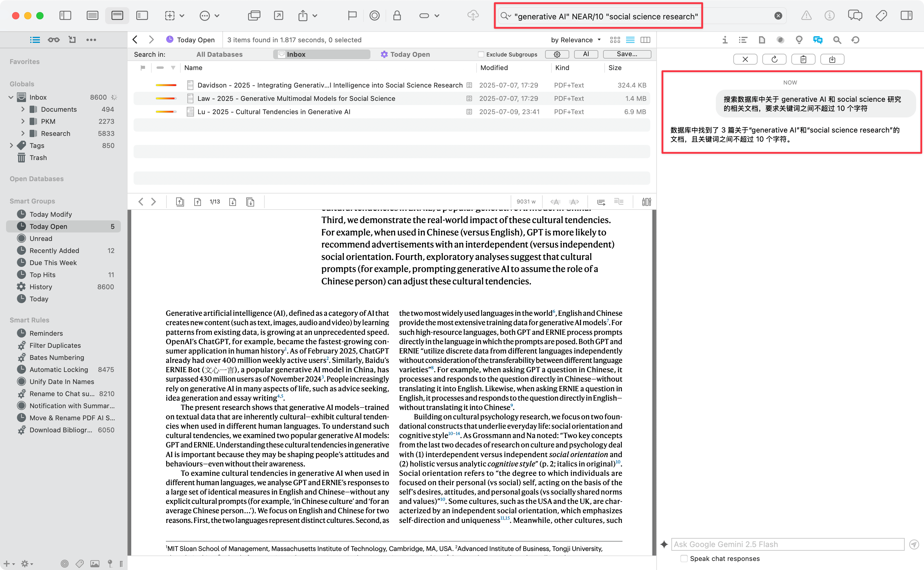Enable Speak chat responses
Image resolution: width=924 pixels, height=570 pixels.
click(684, 558)
